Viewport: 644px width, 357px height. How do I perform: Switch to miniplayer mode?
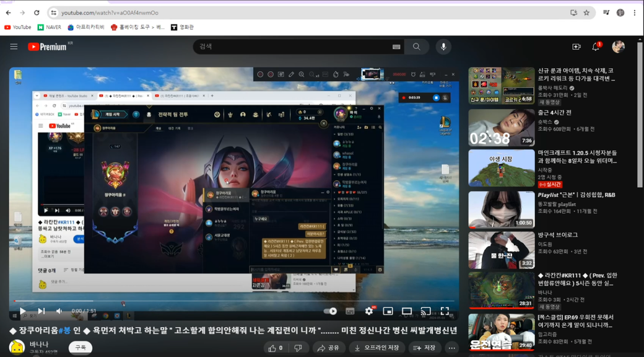388,311
